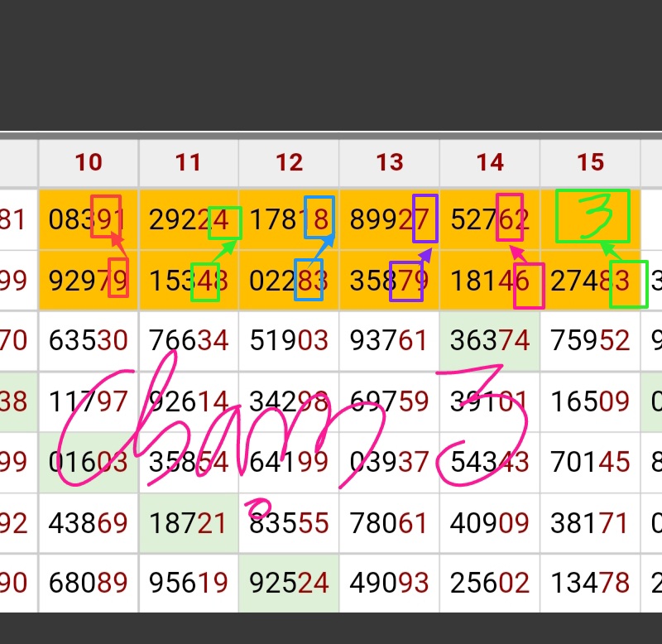Highlight the number 13478
Screen dimensions: 662x644
point(590,584)
